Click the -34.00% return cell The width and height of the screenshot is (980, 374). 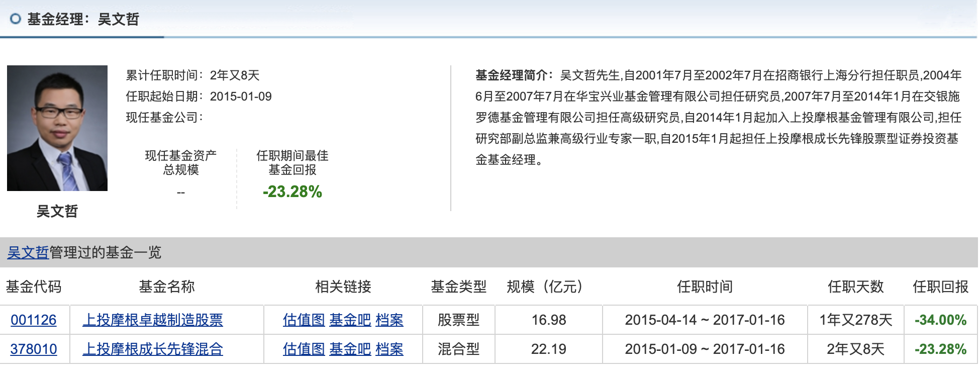[941, 320]
